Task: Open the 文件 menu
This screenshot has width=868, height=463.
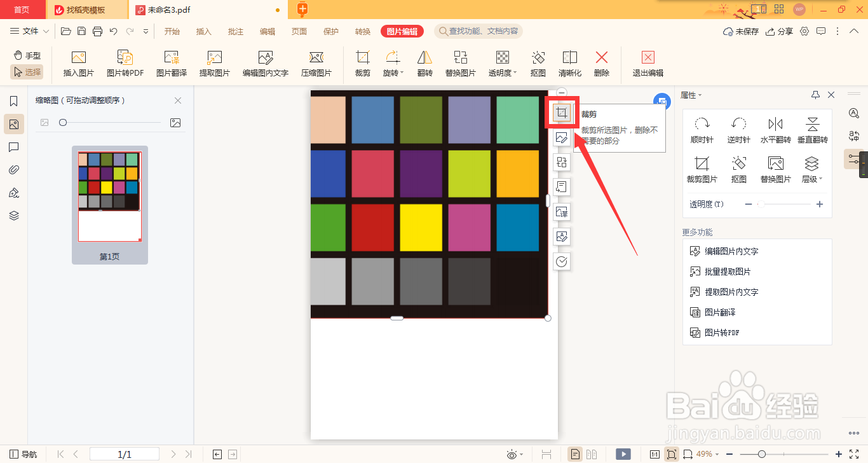Action: [30, 31]
